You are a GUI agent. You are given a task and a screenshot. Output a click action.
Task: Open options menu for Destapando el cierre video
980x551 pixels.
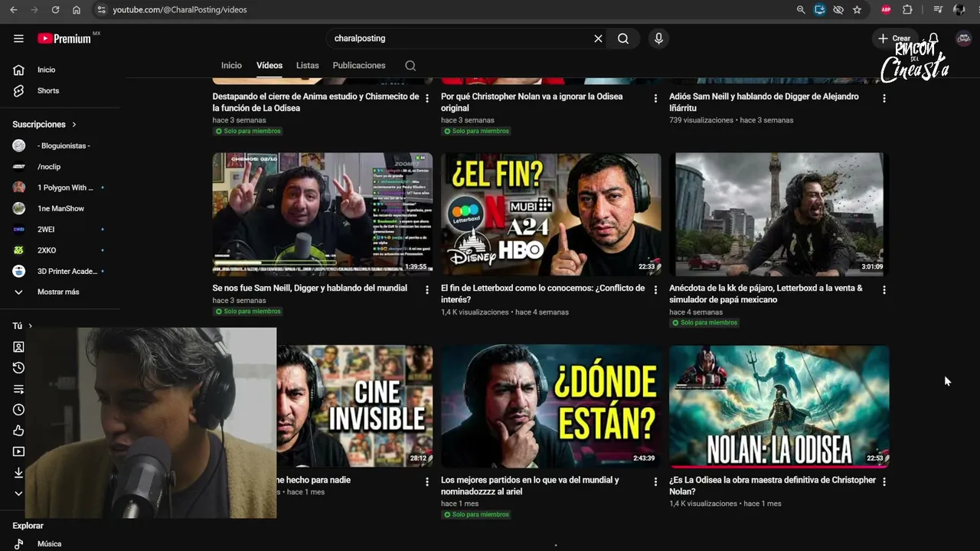[x=427, y=98]
